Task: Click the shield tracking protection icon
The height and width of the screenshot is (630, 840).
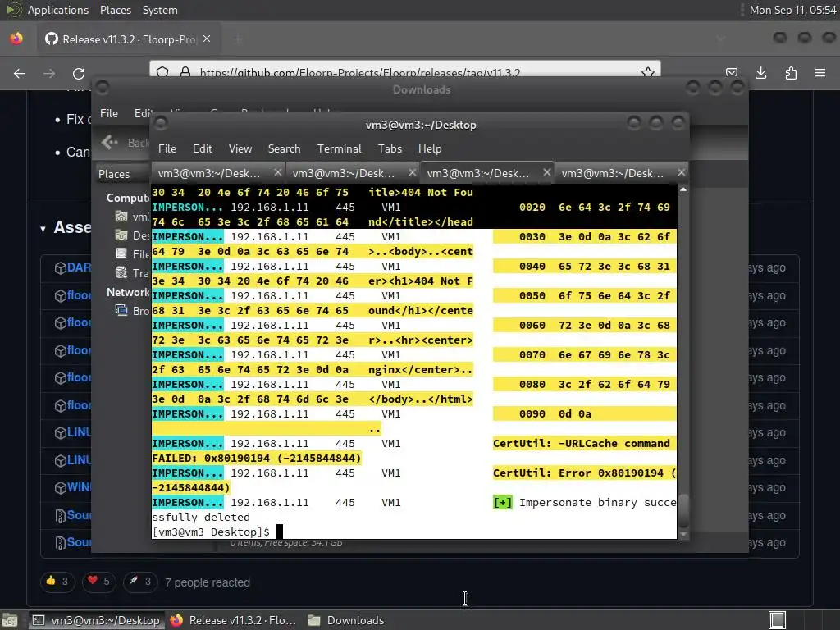Action: pos(163,72)
